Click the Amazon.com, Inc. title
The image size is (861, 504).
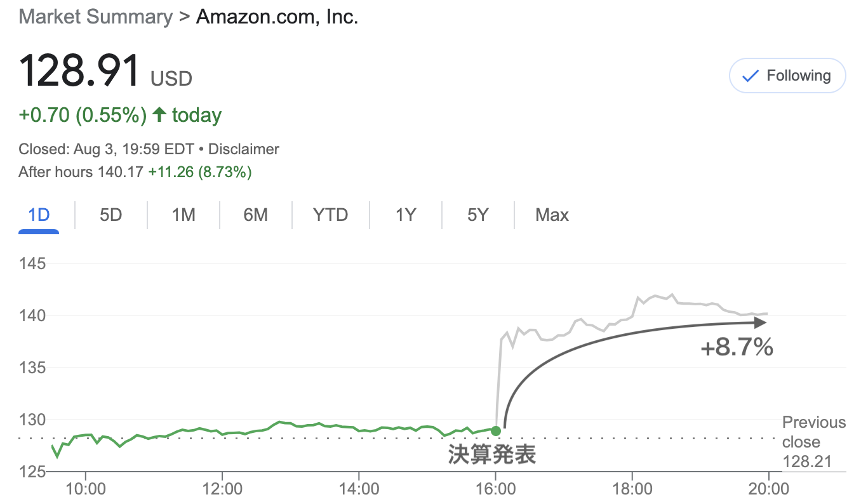(x=277, y=17)
